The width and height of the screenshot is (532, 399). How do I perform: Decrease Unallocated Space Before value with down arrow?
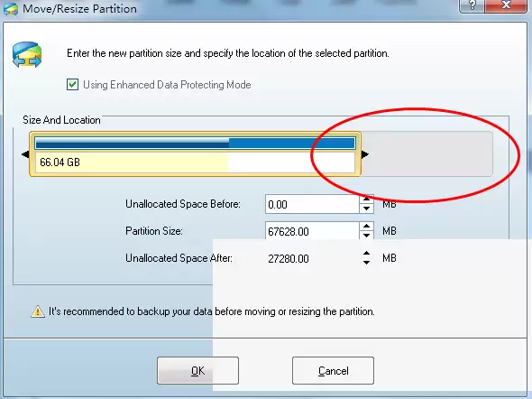click(x=366, y=209)
